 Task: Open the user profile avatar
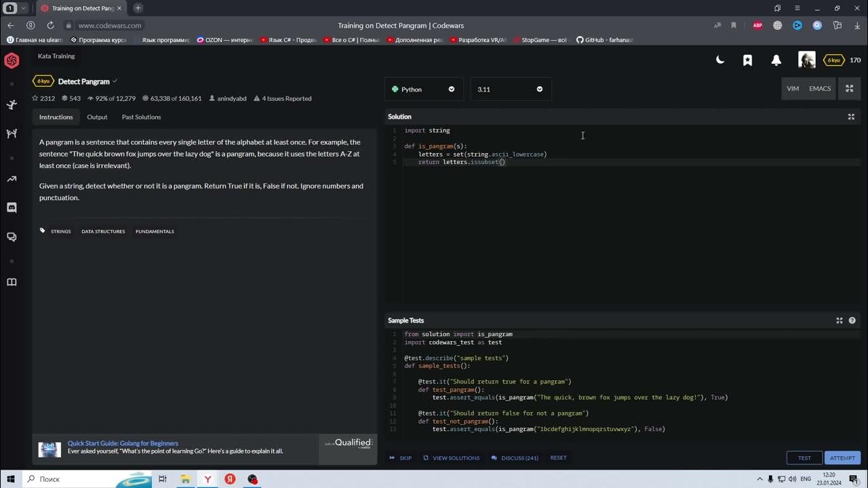click(806, 60)
